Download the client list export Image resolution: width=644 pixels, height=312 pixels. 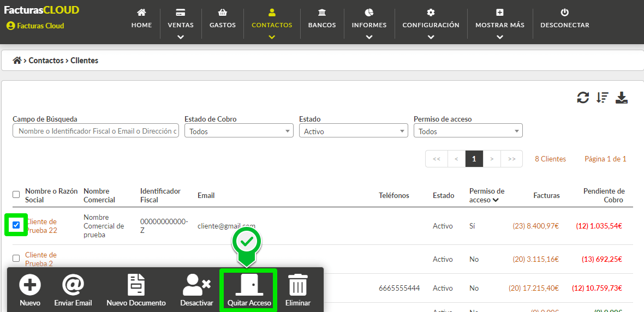point(622,98)
